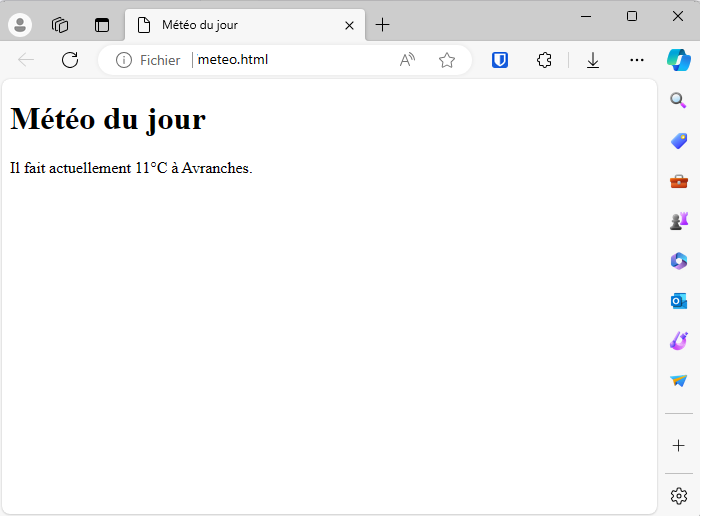Open Microsoft 365 in the sidebar
This screenshot has width=702, height=516.
pyautogui.click(x=679, y=261)
